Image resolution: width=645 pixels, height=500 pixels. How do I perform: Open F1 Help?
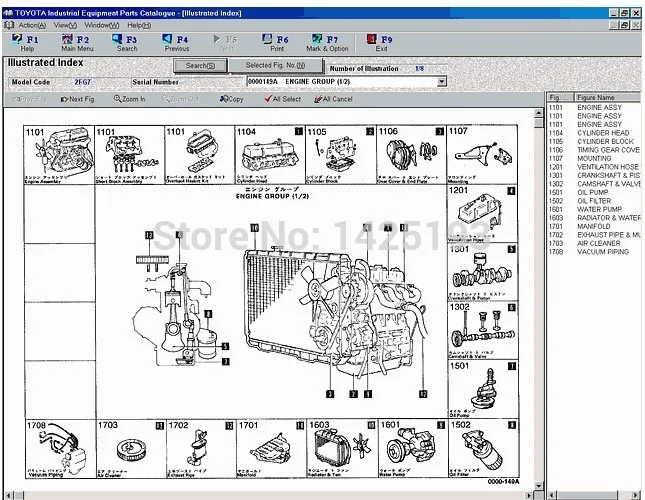point(26,43)
